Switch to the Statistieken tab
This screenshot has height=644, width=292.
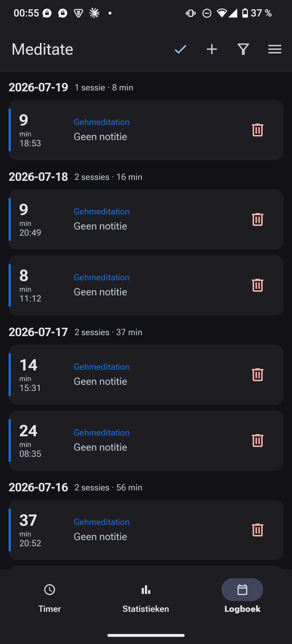[146, 598]
